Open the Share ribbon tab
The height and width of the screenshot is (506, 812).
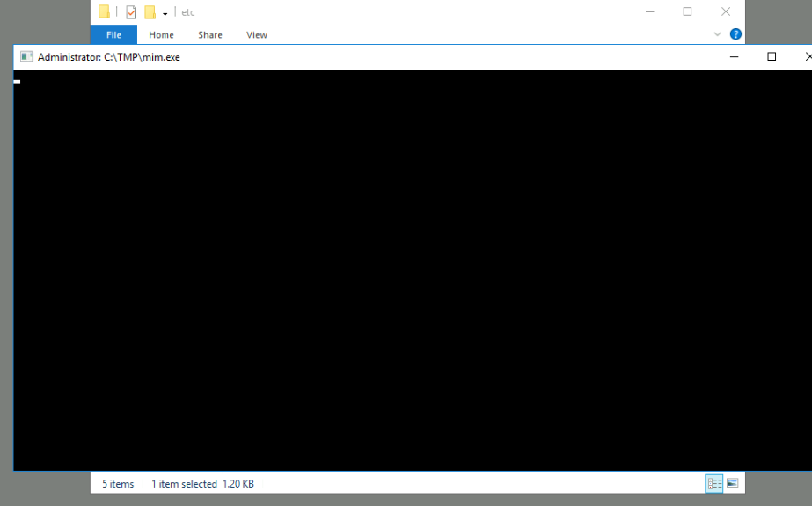[209, 34]
